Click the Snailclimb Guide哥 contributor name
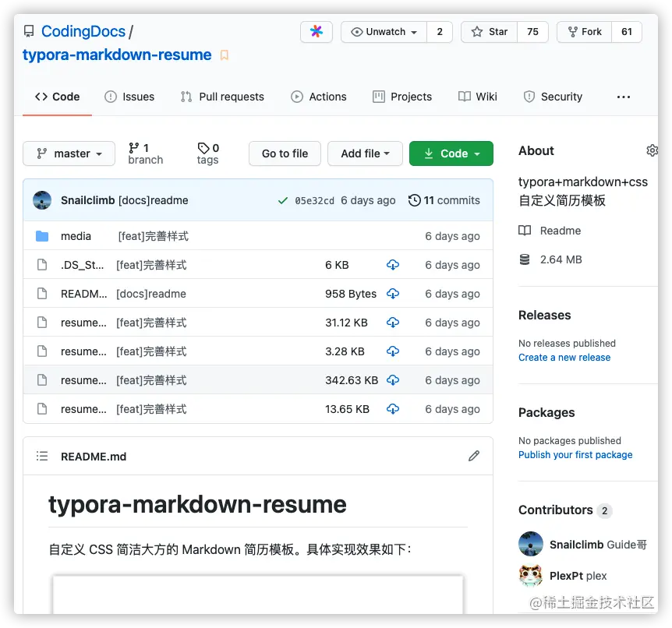Viewport: 672px width, 628px height. (x=598, y=545)
